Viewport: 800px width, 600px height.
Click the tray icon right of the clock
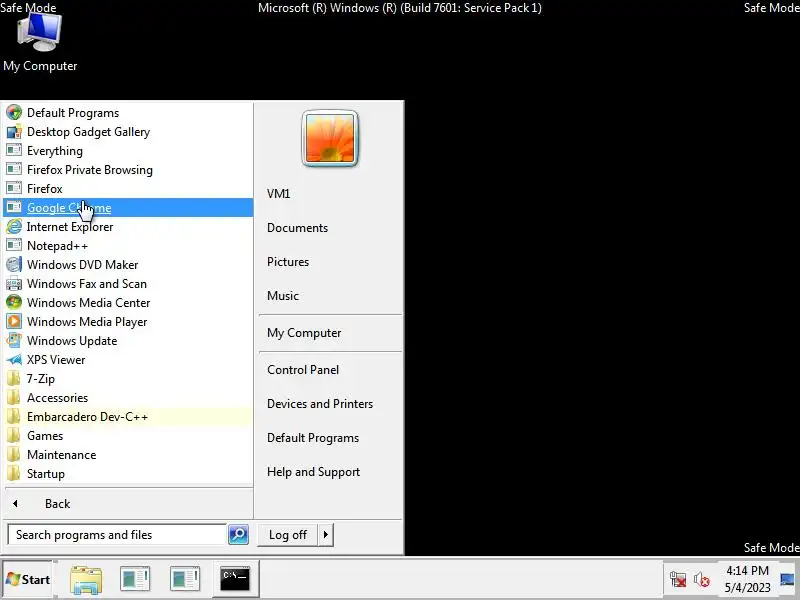(x=789, y=580)
